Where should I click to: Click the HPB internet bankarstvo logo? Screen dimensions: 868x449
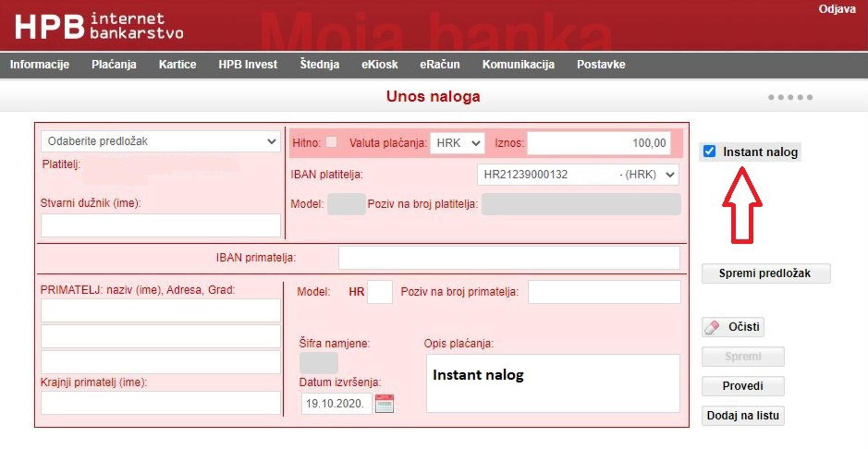[99, 26]
